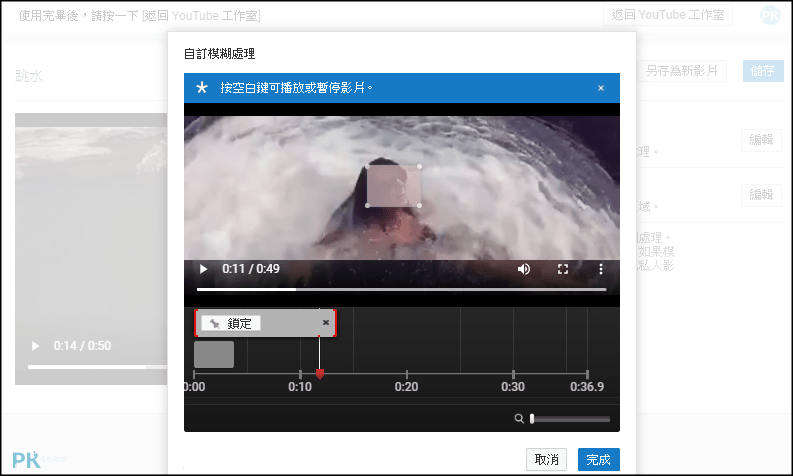793x476 pixels.
Task: Click the 儲存 button in the background page
Action: pos(763,71)
